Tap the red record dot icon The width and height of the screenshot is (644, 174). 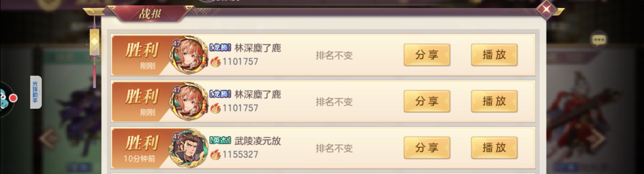click(13, 98)
